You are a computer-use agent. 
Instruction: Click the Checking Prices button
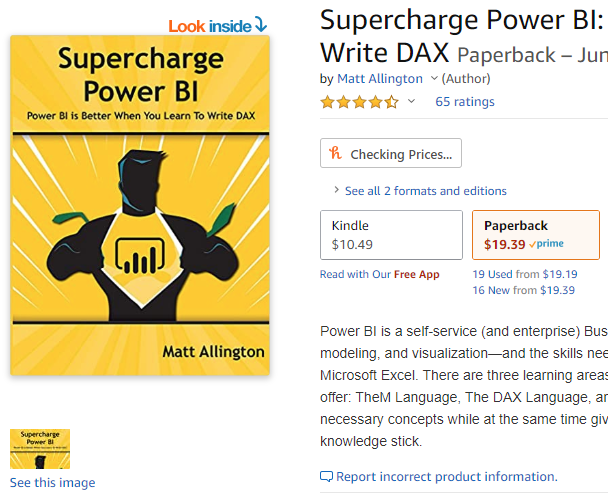tap(390, 154)
